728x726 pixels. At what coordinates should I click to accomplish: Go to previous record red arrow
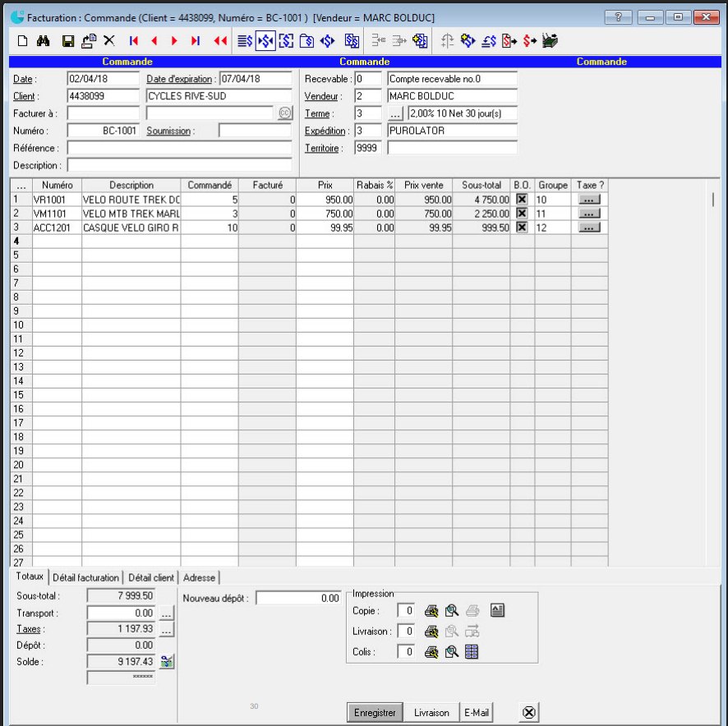pos(154,41)
